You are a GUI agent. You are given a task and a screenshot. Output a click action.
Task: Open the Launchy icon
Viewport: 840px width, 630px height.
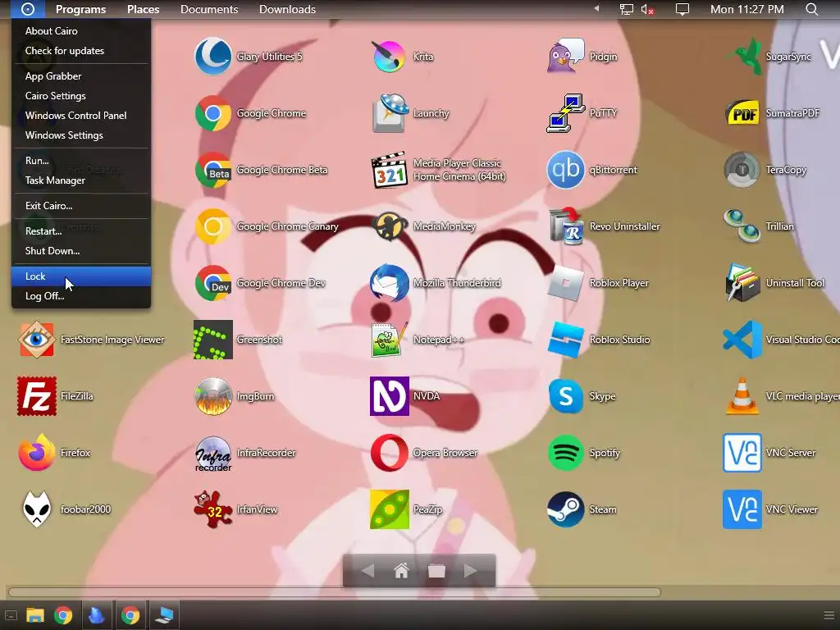[x=390, y=113]
